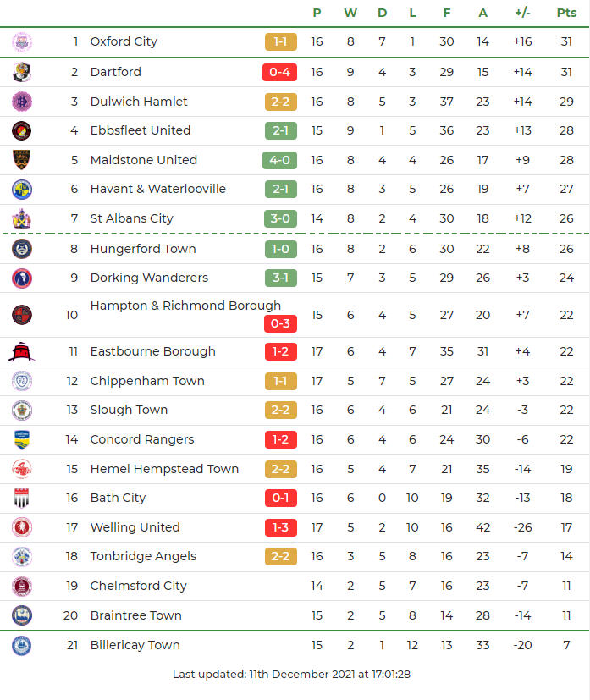Viewport: 590px width, 700px height.
Task: Click the Concord Rangers club crest
Action: pyautogui.click(x=22, y=439)
